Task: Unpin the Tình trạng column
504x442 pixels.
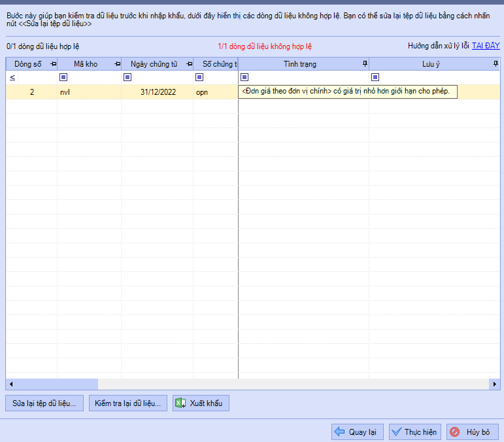Action: [x=365, y=63]
